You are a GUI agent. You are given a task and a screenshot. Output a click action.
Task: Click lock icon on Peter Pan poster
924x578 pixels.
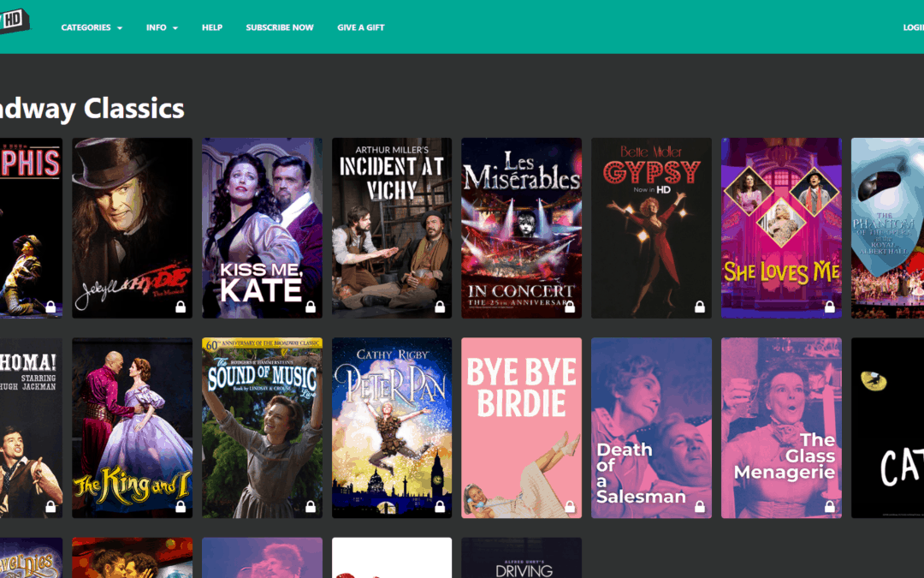[440, 507]
